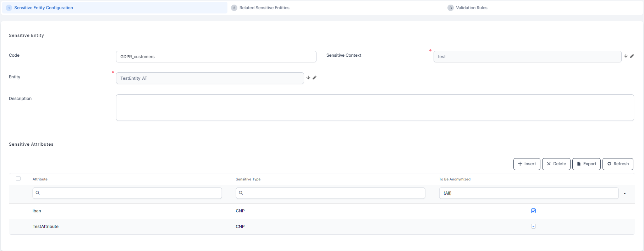Click the down arrow icon beside TestEntity_AT
This screenshot has width=644, height=251.
point(308,78)
